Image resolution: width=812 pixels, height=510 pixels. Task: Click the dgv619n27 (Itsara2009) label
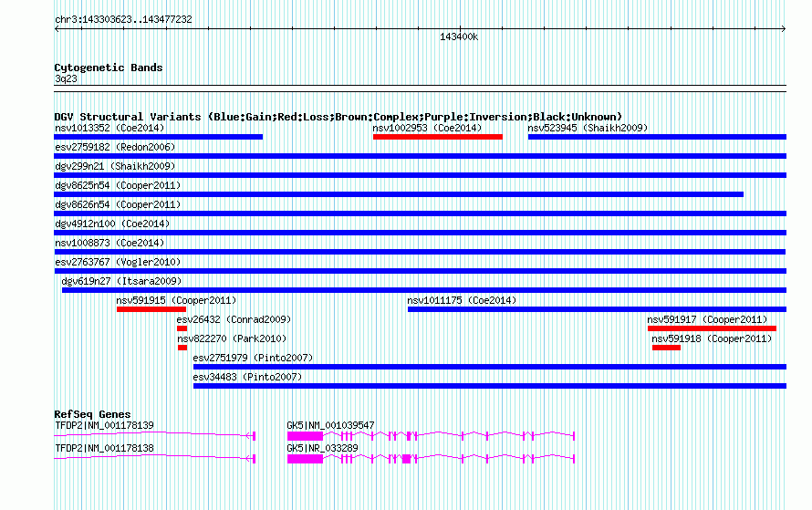pyautogui.click(x=121, y=281)
